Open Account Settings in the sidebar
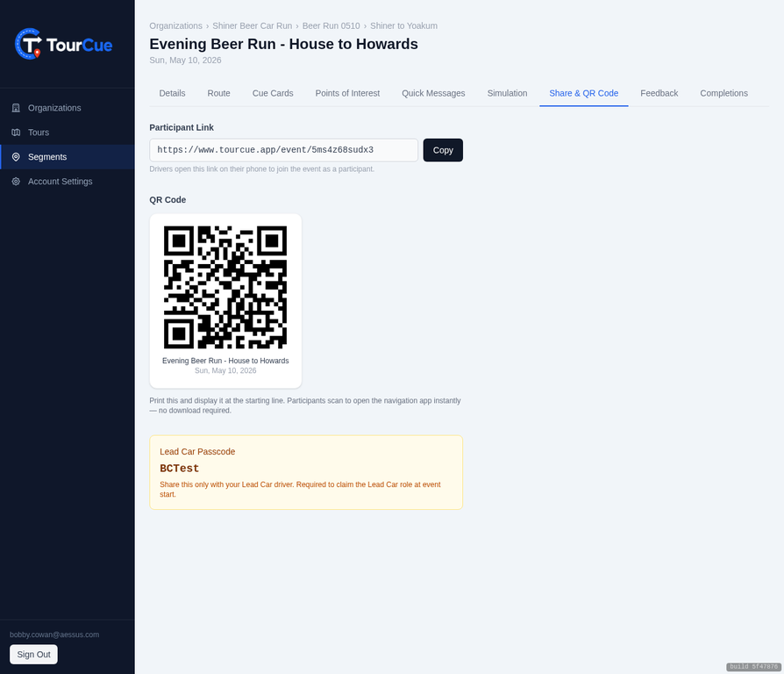This screenshot has width=784, height=674. tap(68, 181)
